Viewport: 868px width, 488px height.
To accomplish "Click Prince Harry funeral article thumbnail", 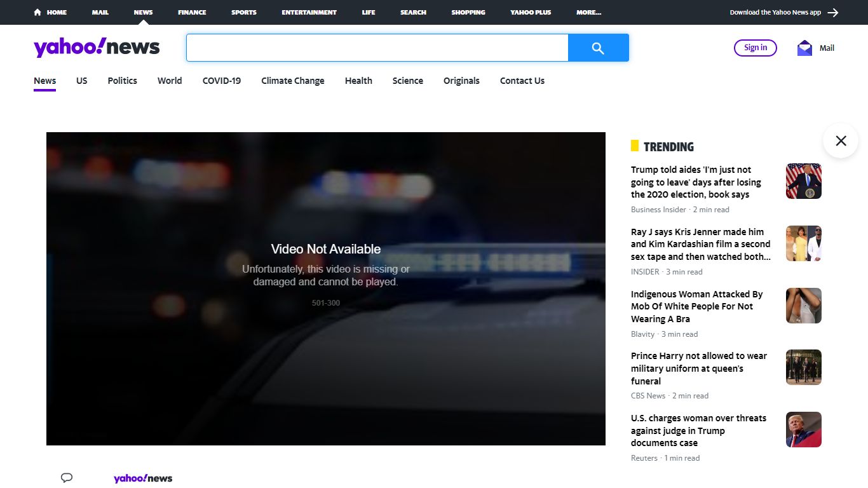I will click(804, 367).
